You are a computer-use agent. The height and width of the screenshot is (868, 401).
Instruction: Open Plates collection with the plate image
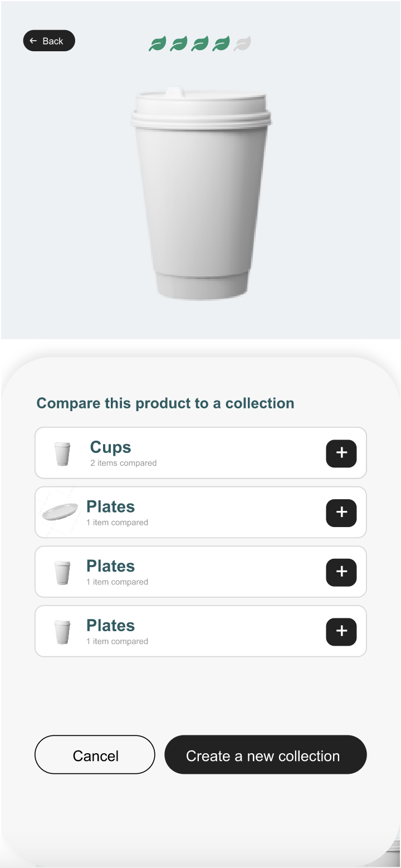tap(200, 513)
